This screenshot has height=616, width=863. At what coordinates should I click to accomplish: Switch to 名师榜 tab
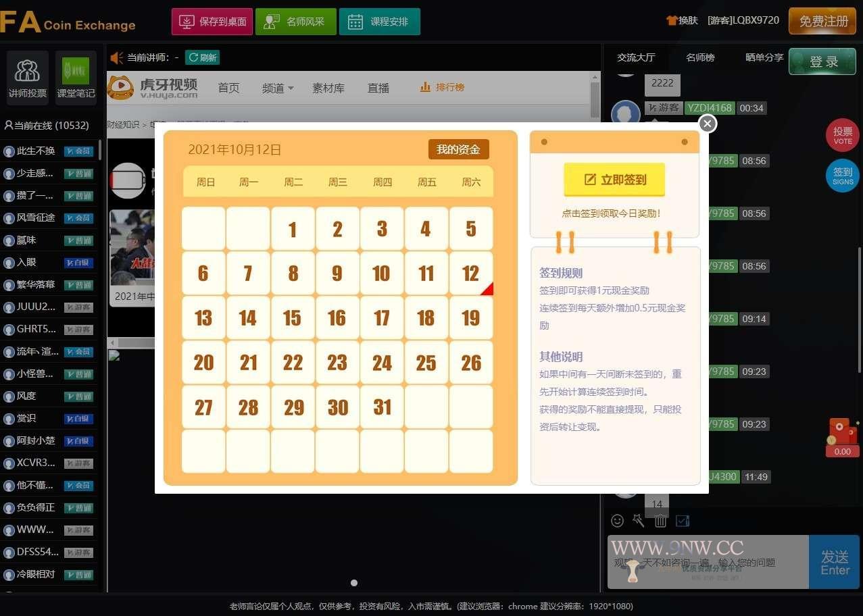(700, 57)
